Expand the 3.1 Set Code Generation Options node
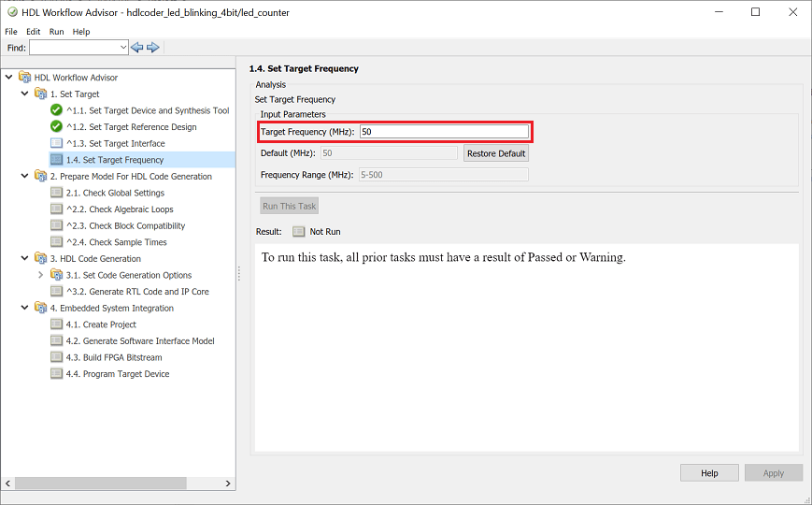Viewport: 812px width, 505px height. point(40,275)
